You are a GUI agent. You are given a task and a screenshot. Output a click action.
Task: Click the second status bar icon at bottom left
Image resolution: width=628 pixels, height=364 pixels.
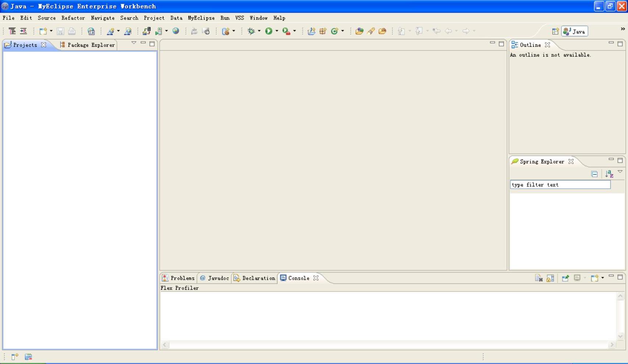pos(28,357)
